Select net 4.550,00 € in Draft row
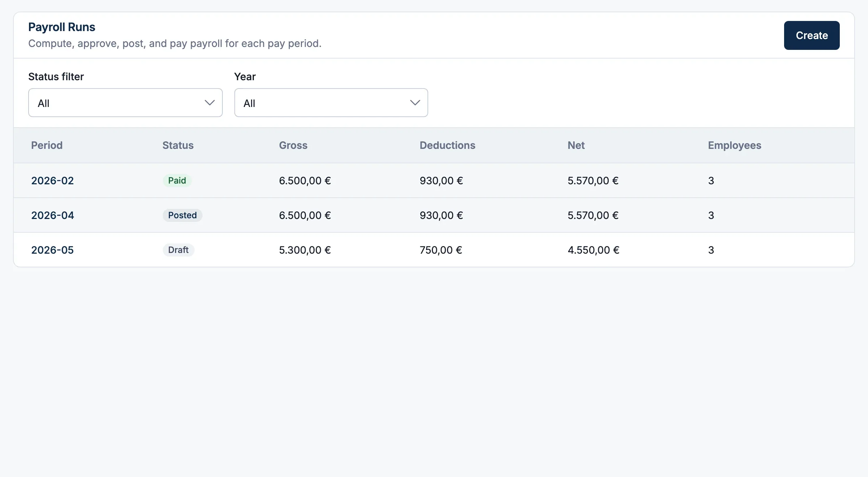The height and width of the screenshot is (477, 868). [x=593, y=250]
